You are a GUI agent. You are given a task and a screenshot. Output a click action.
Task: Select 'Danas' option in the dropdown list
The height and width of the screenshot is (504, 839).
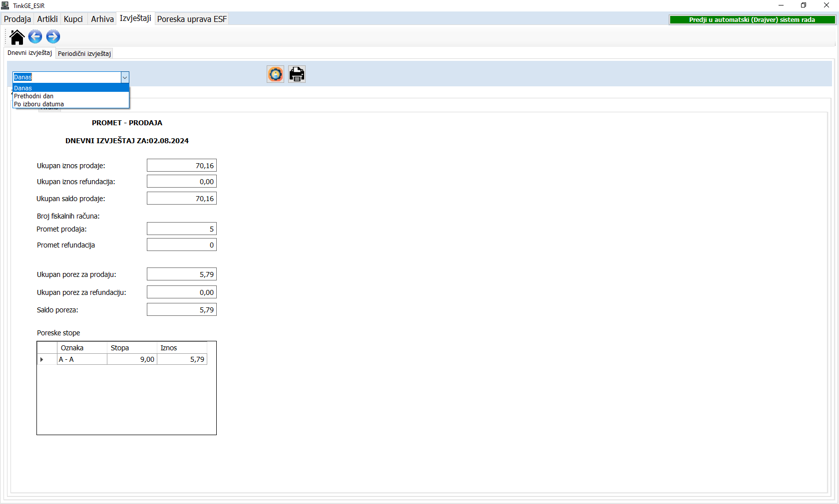coord(23,88)
